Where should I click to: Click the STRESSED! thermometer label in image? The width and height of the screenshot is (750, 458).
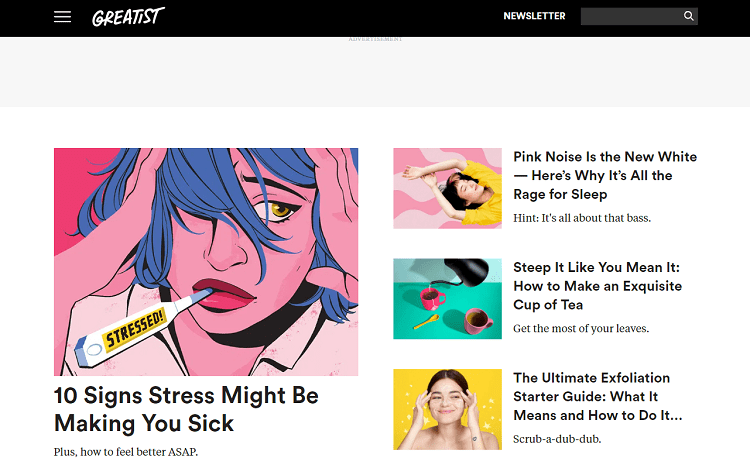click(135, 329)
